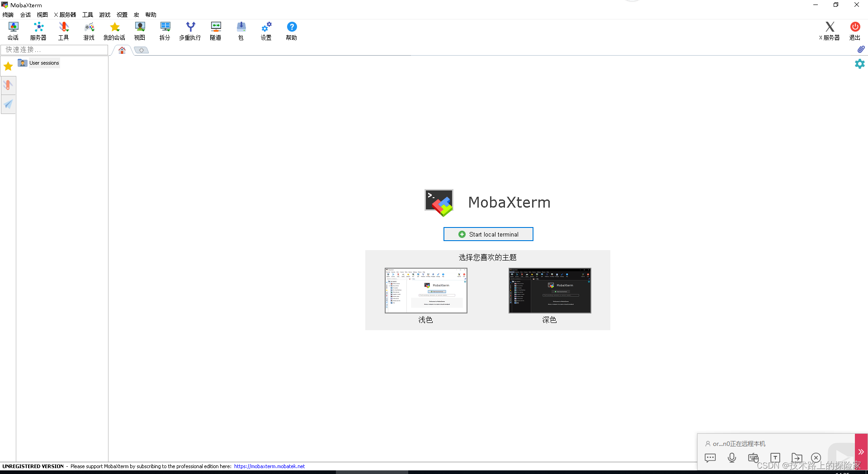Collapse remote panel with double chevron
The width and height of the screenshot is (868, 474).
tap(861, 452)
